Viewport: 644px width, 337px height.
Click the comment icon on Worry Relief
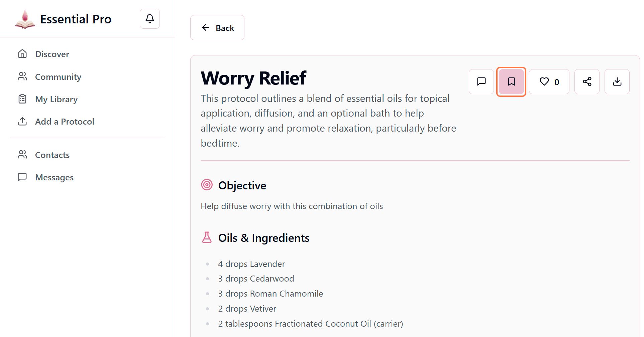point(481,81)
